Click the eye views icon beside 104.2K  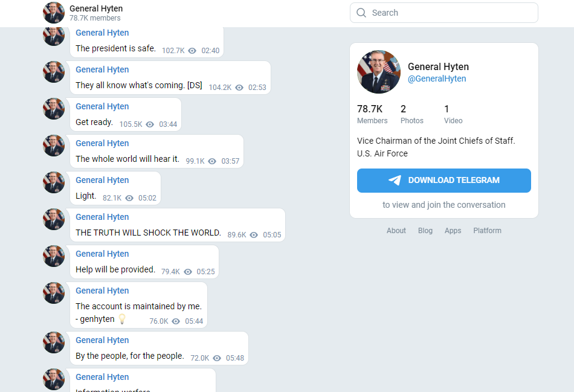click(x=239, y=88)
